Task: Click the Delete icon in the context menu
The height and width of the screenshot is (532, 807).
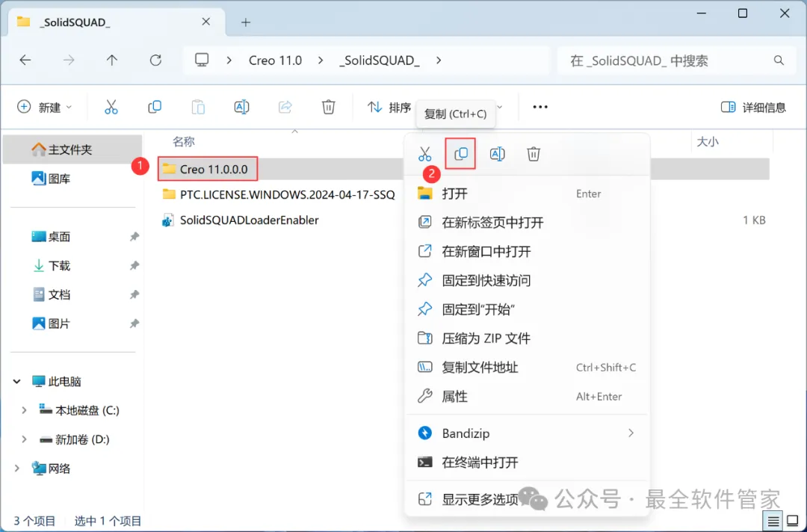Action: [534, 154]
